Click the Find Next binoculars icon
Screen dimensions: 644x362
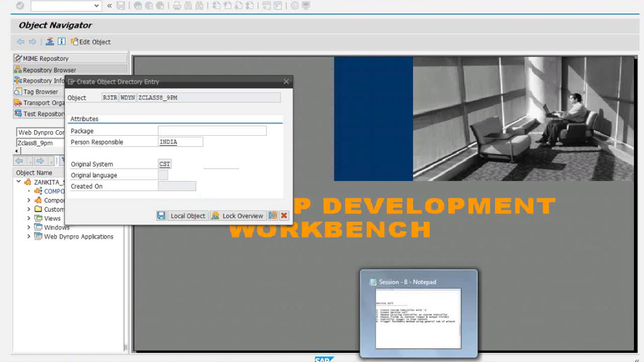[x=200, y=6]
